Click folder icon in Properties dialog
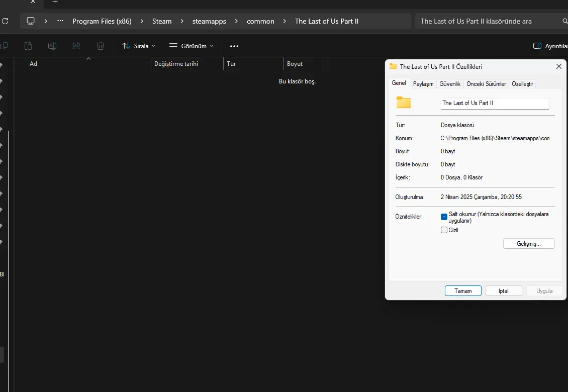This screenshot has width=568, height=392. tap(403, 103)
